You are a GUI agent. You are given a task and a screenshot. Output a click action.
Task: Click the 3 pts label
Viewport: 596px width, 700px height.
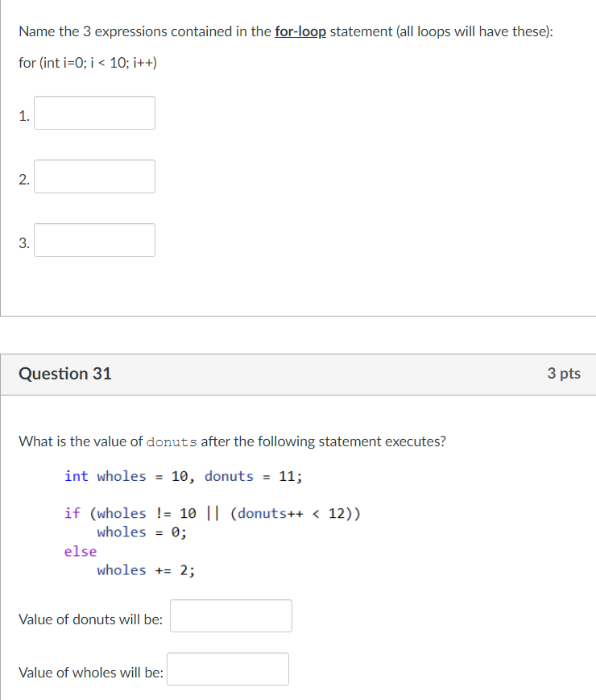point(563,373)
